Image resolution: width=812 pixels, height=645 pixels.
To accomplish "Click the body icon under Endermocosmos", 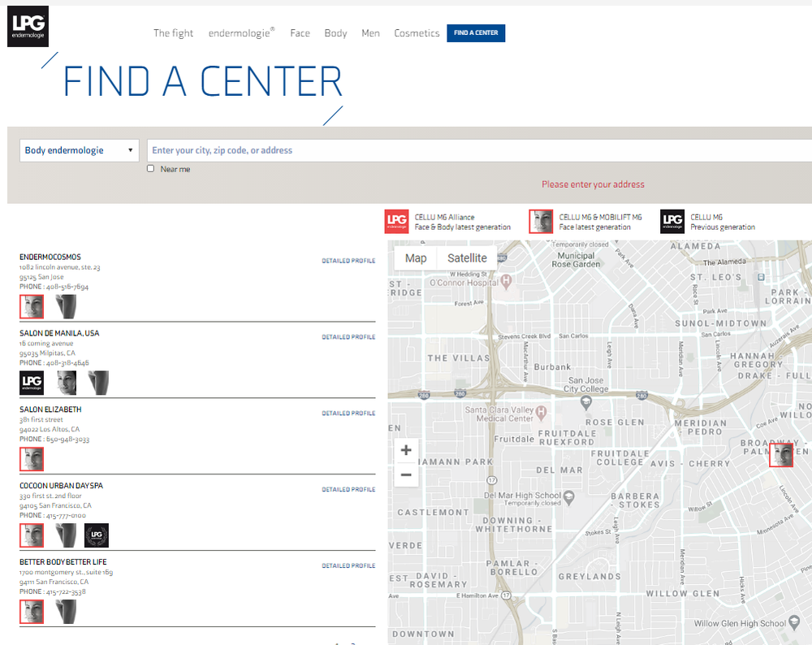I will pos(66,307).
